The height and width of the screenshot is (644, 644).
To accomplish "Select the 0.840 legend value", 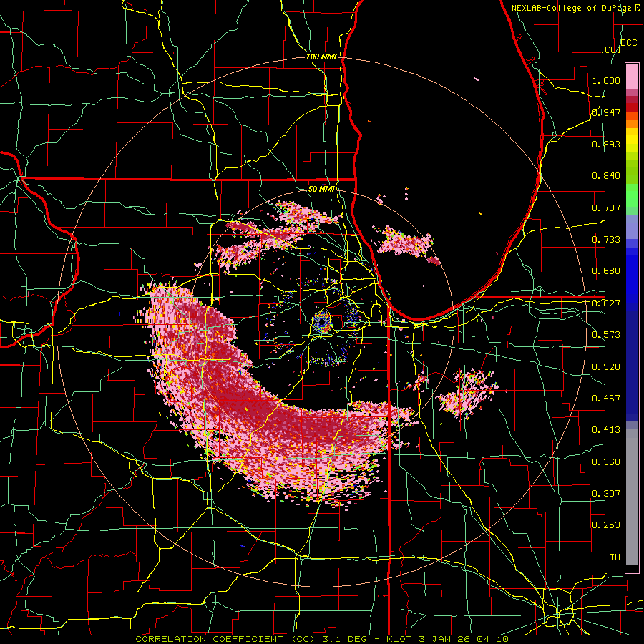I will [606, 176].
